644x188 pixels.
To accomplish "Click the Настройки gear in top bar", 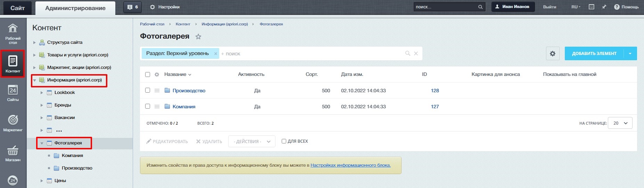I will [152, 7].
